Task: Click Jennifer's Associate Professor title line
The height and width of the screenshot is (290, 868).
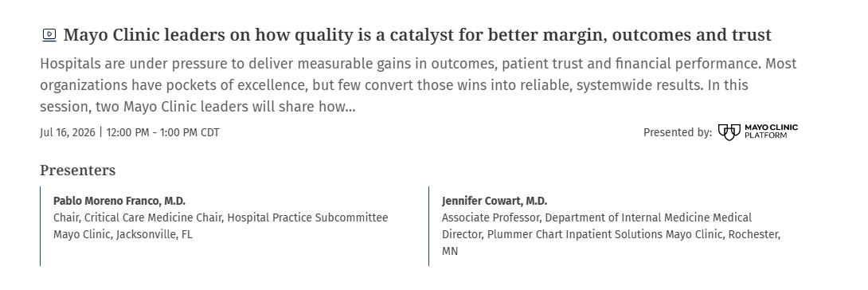Action: point(596,217)
